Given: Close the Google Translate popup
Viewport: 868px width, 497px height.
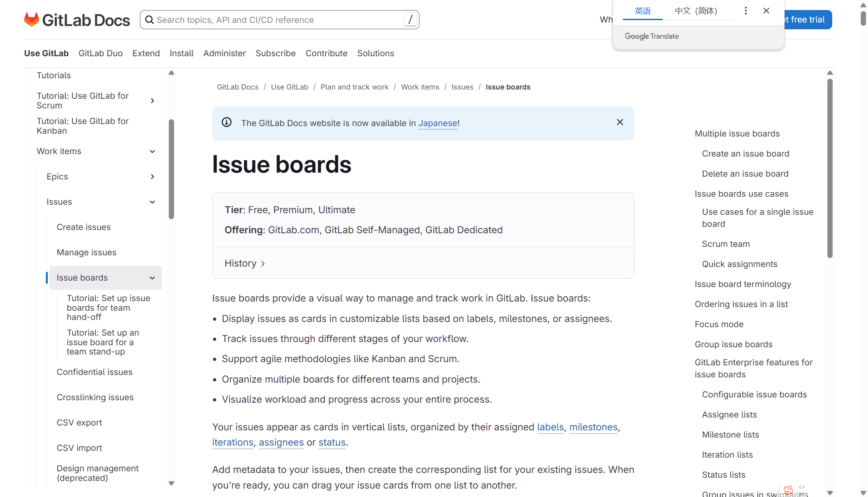Looking at the screenshot, I should pyautogui.click(x=766, y=11).
